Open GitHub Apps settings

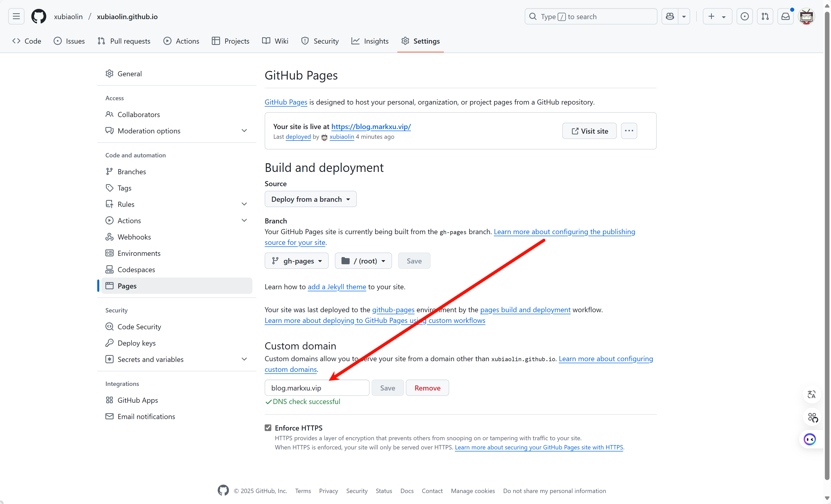coord(177,400)
